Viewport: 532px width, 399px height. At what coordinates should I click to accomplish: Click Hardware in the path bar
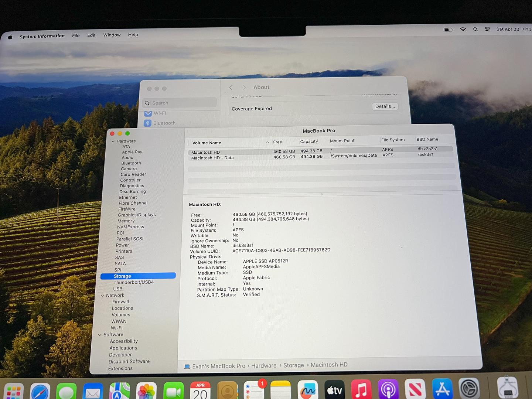pyautogui.click(x=264, y=366)
